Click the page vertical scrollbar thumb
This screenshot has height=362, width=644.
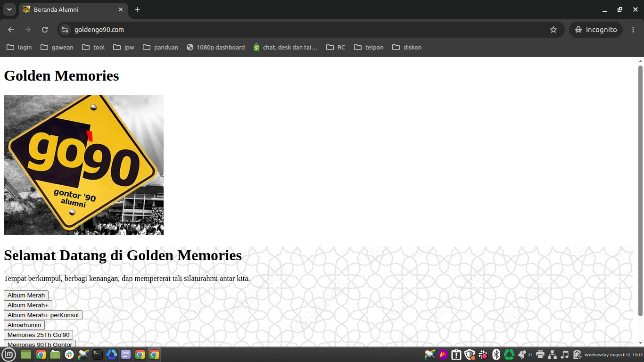tap(640, 191)
